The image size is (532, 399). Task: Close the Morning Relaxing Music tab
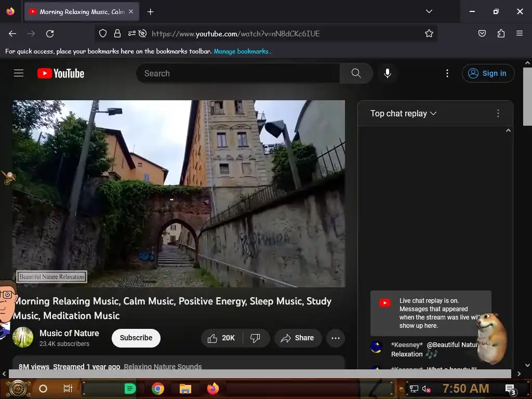131,11
